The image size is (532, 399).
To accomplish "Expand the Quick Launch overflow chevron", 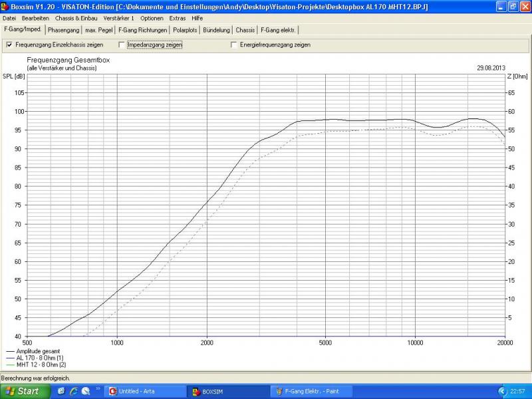I will [x=98, y=388].
